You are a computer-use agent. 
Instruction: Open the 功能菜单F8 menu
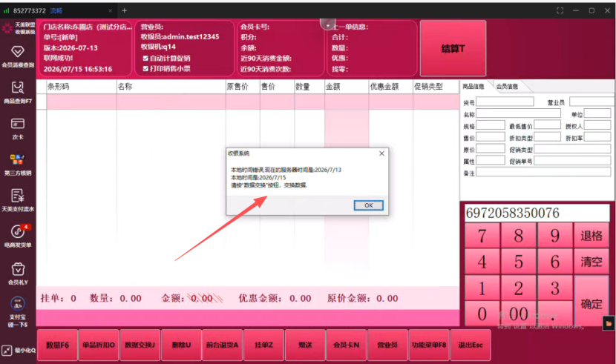[x=429, y=345]
